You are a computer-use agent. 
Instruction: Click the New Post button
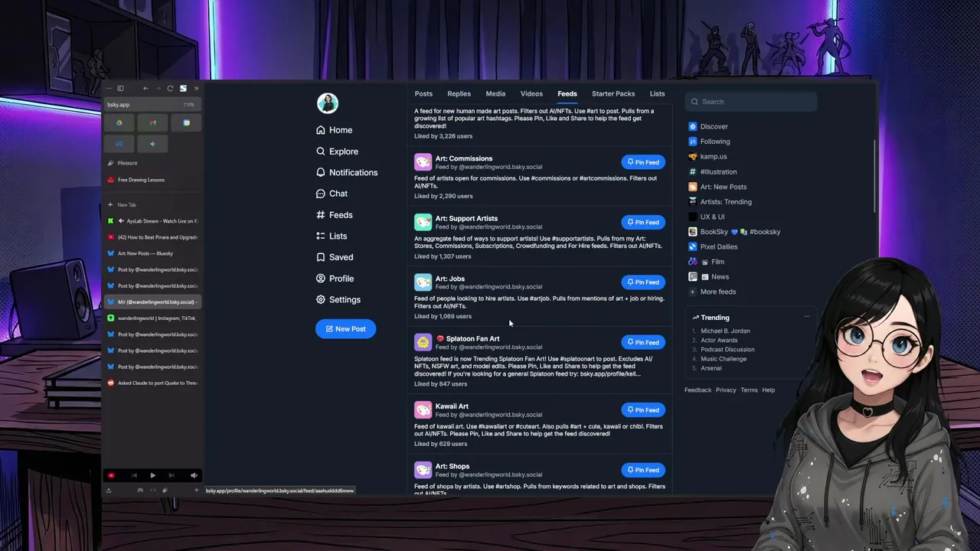click(345, 329)
